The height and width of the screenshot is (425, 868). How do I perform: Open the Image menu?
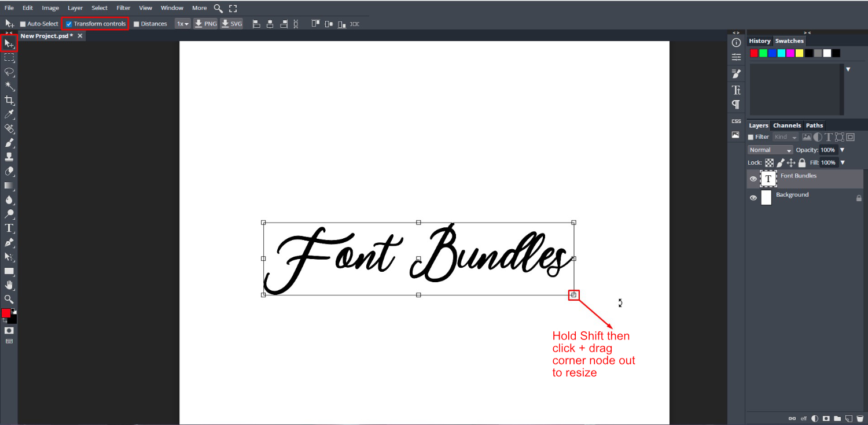pyautogui.click(x=50, y=8)
